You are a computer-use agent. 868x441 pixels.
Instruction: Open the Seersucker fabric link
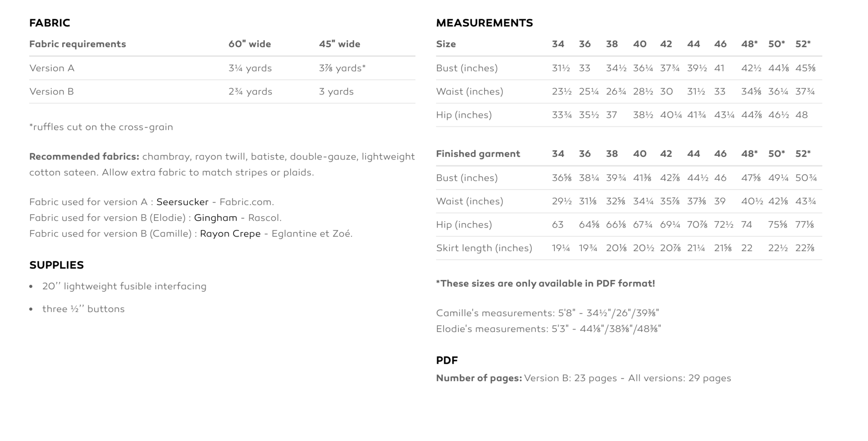[182, 202]
